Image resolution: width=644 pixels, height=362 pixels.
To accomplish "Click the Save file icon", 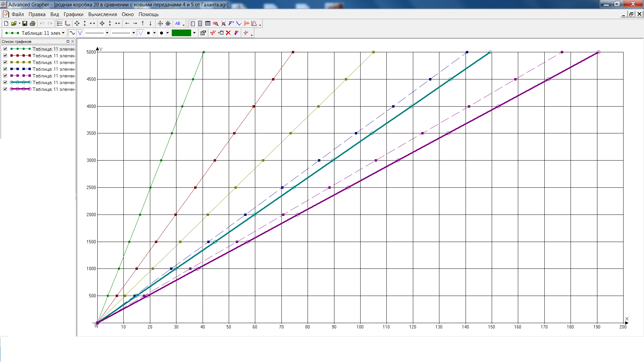I will [x=25, y=23].
